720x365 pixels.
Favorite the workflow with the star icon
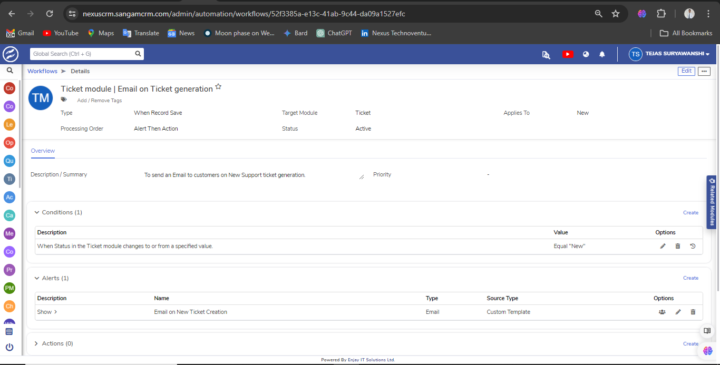(218, 87)
